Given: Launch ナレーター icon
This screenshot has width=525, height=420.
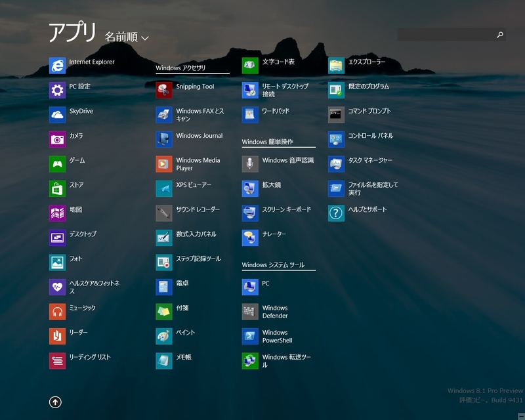Looking at the screenshot, I should (250, 238).
